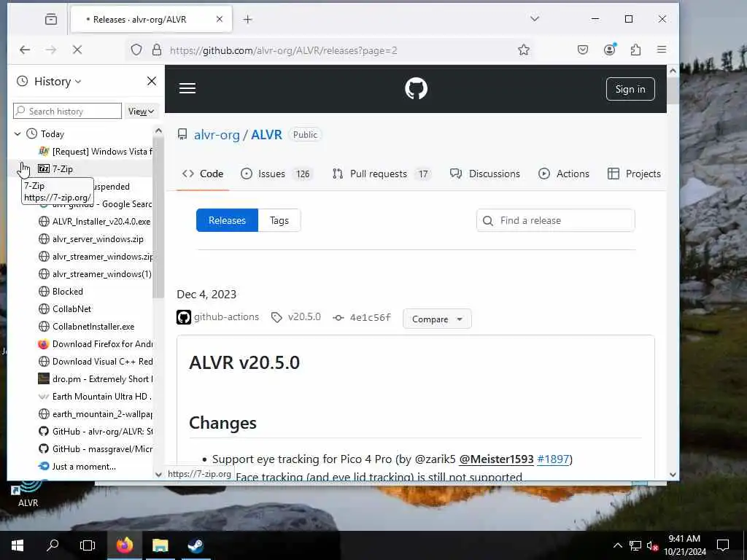Switch to Actions tab
Image resolution: width=747 pixels, height=560 pixels.
(x=564, y=174)
